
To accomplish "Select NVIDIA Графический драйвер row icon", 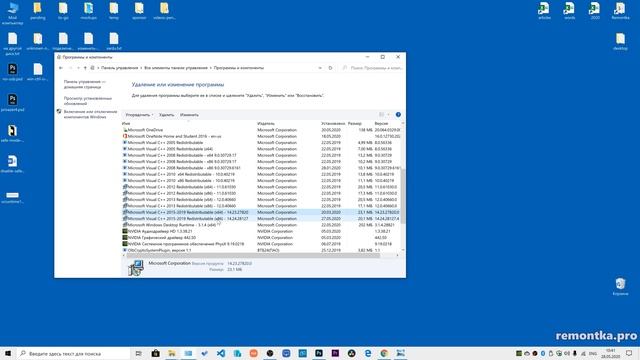I will click(x=125, y=237).
